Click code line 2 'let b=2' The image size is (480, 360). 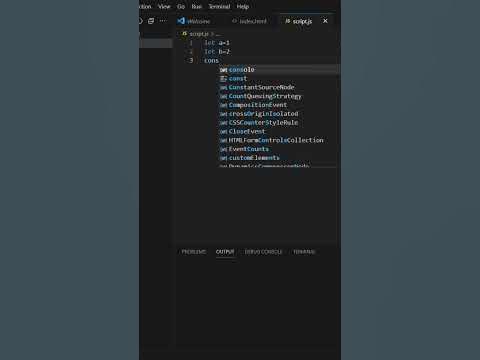tap(217, 52)
